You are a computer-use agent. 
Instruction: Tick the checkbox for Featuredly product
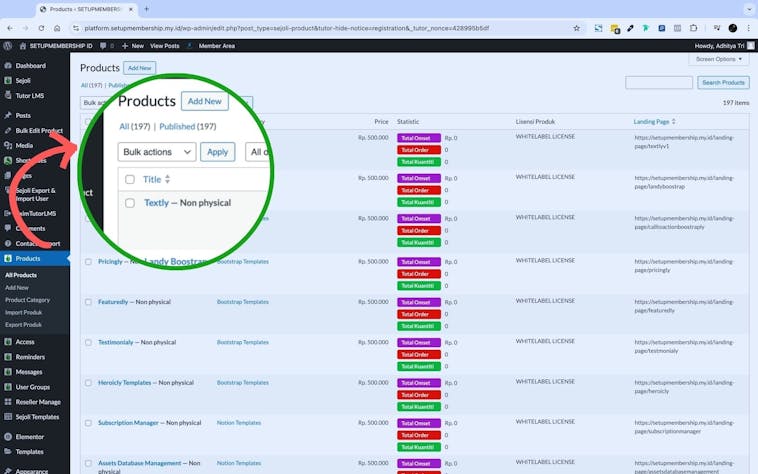(x=88, y=302)
